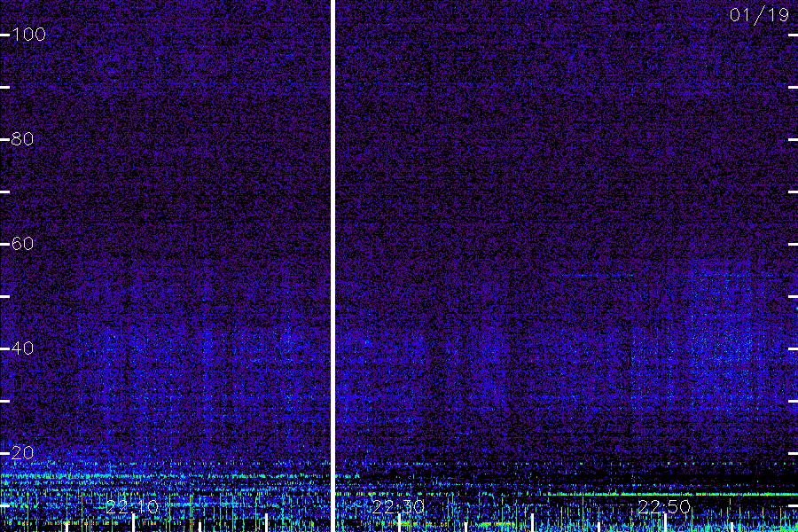Select the 22:30 time label

tap(398, 506)
